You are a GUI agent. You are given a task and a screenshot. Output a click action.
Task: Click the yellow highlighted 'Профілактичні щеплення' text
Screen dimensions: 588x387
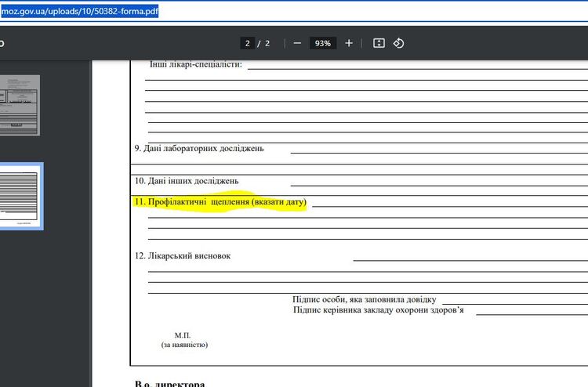click(220, 203)
